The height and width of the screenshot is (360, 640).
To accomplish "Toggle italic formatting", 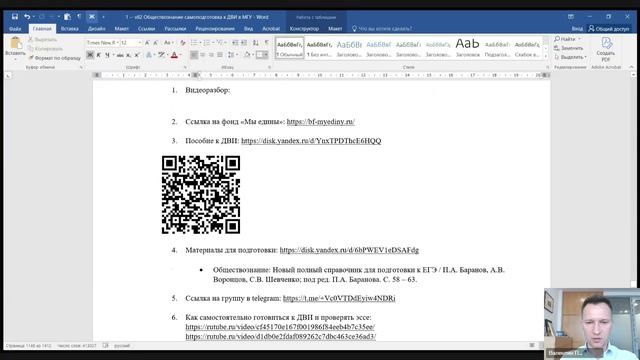I will [99, 55].
